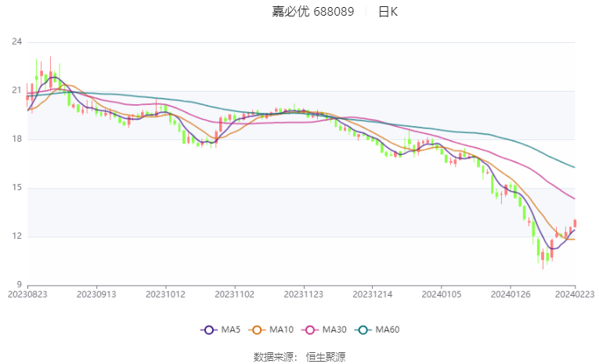Click the 18 price axis label

(16, 139)
